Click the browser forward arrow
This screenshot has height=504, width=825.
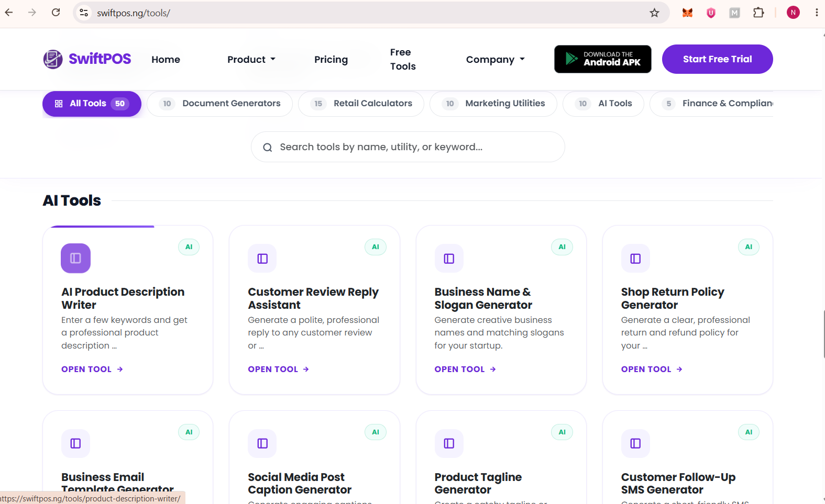(32, 13)
